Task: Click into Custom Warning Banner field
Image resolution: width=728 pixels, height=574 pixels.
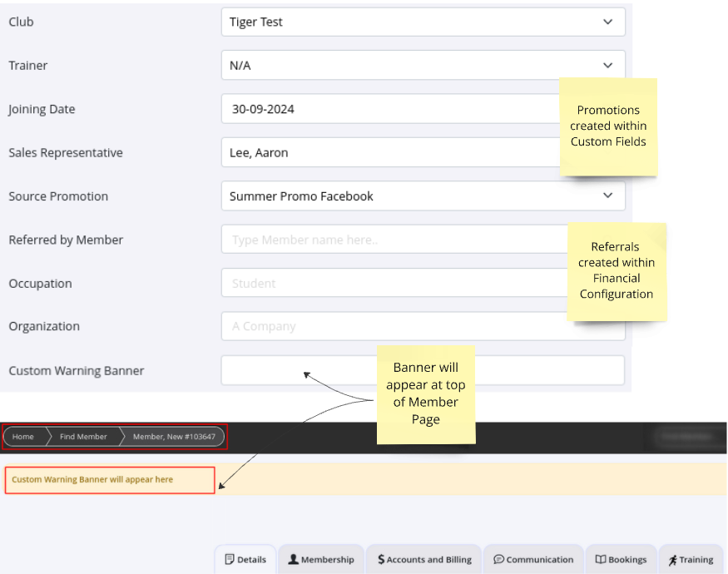Action: [x=423, y=371]
